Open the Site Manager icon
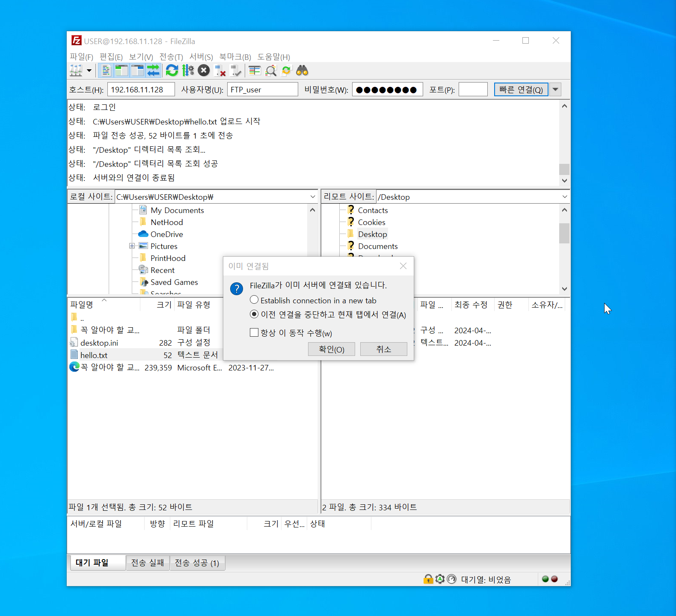The image size is (676, 616). (x=76, y=71)
